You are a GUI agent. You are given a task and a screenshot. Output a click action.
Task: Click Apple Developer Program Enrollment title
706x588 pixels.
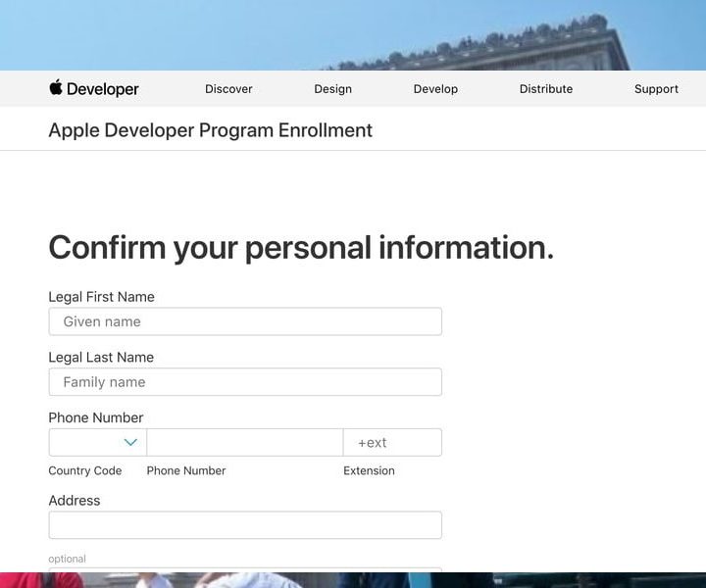pyautogui.click(x=210, y=130)
